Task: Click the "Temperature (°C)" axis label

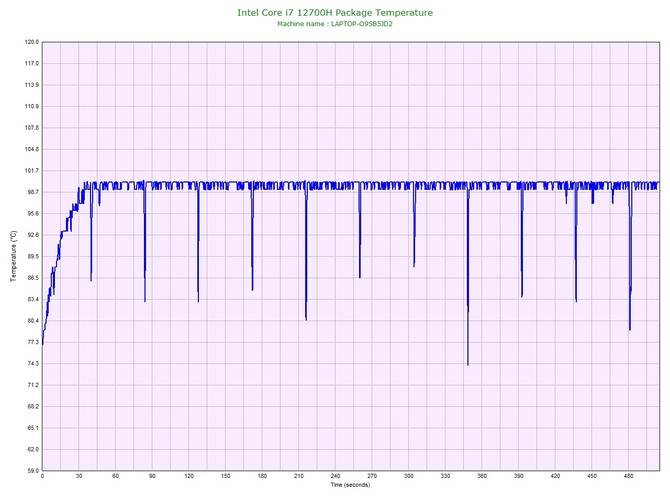Action: 14,256
